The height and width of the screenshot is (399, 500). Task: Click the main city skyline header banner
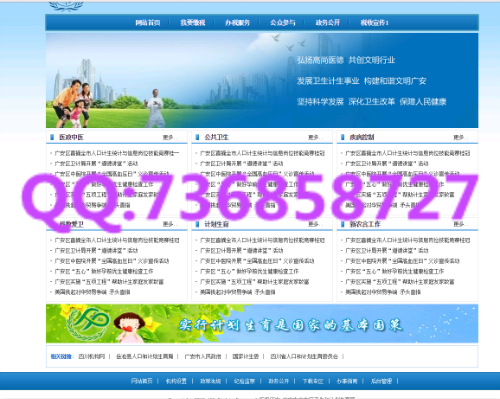click(x=262, y=80)
